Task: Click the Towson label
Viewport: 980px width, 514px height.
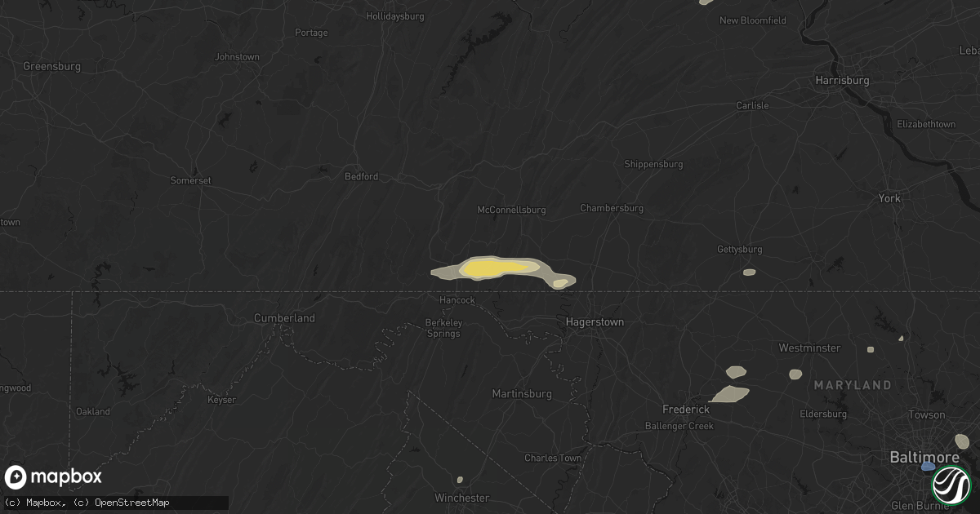Action: pyautogui.click(x=927, y=414)
